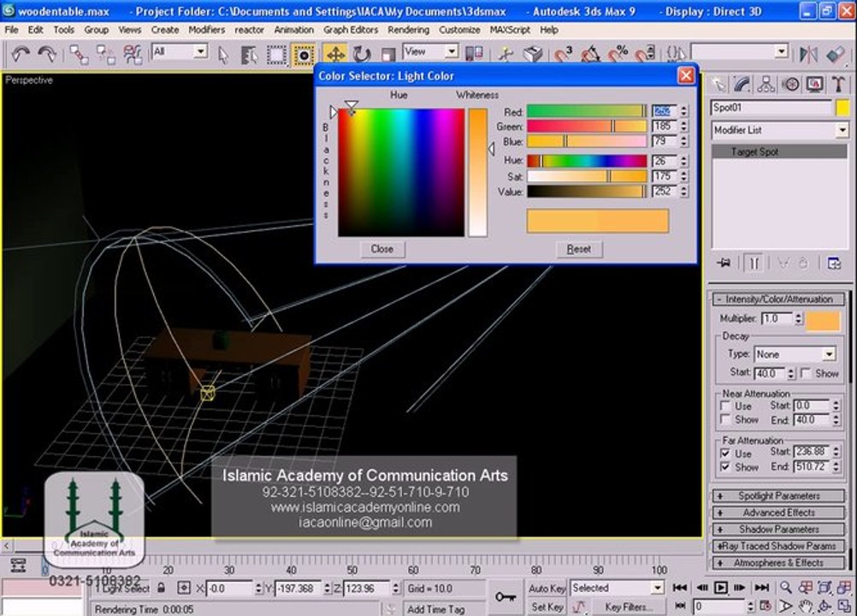Toggle Window/Crossing selection mode icon

click(303, 55)
